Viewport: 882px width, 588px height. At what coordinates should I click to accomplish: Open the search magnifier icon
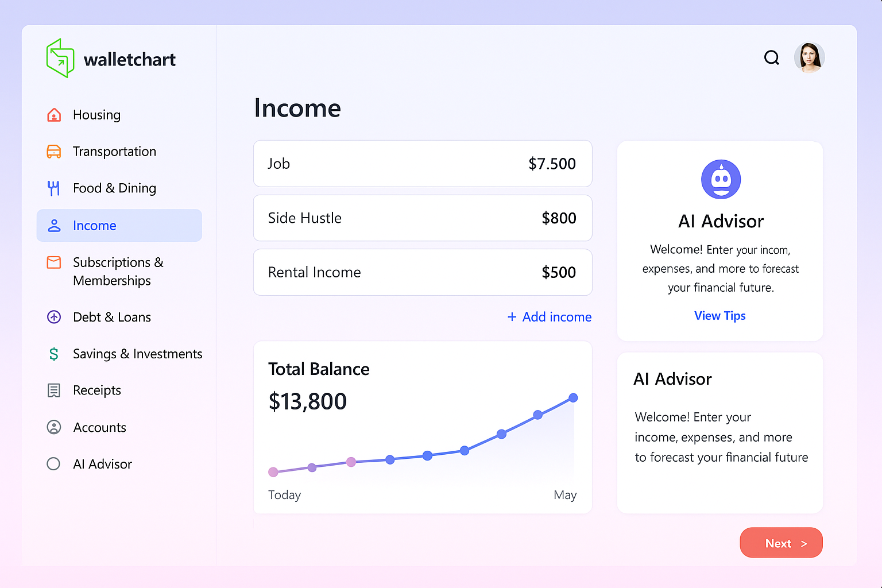[772, 57]
